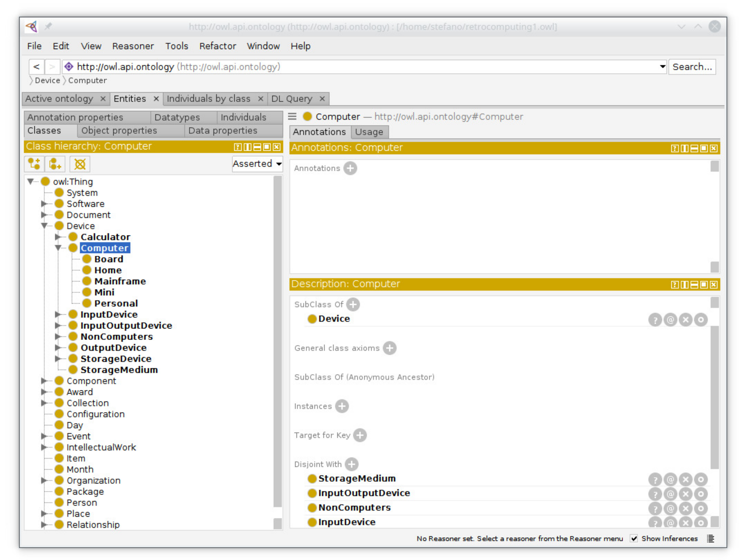The image size is (739, 560).
Task: Click the Search... button
Action: (x=692, y=67)
